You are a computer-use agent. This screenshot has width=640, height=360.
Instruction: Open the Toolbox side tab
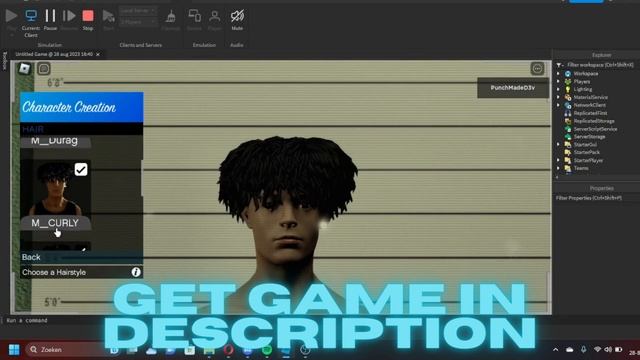(4, 60)
